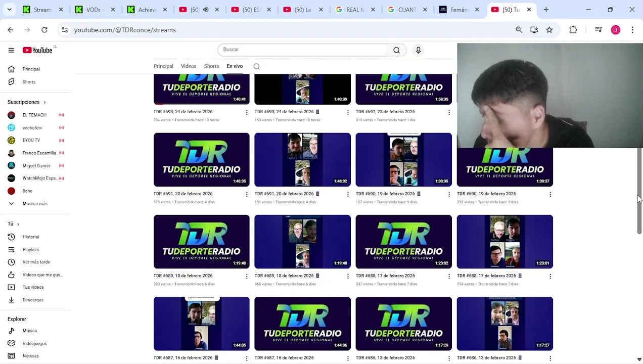
Task: Click the Buscar search field
Action: tap(302, 50)
